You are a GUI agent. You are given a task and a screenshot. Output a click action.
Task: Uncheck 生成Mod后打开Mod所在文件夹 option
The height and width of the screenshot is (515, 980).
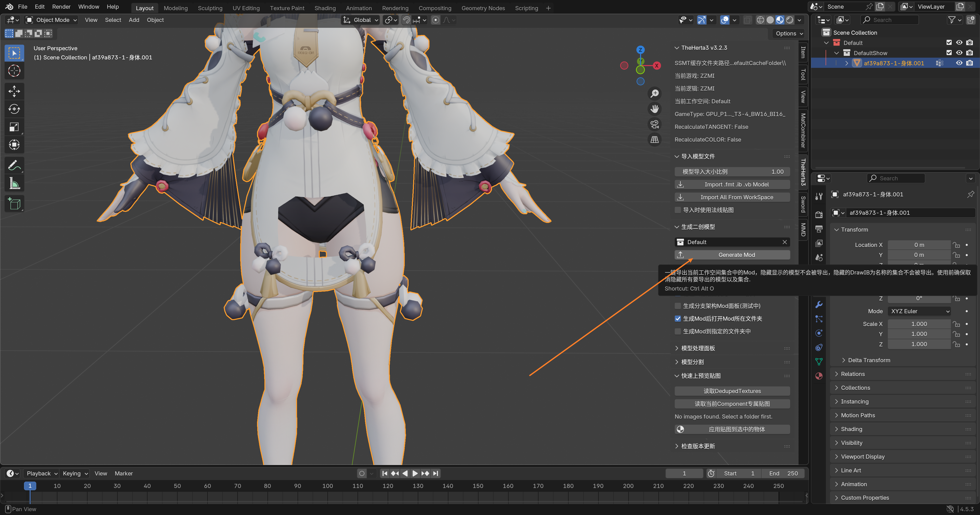tap(678, 319)
